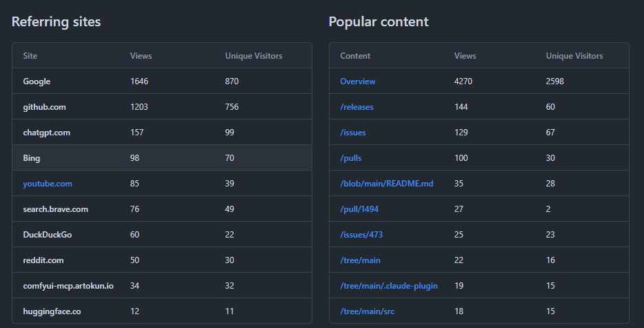
Task: Click /releases' 144 views value
Action: (x=461, y=107)
